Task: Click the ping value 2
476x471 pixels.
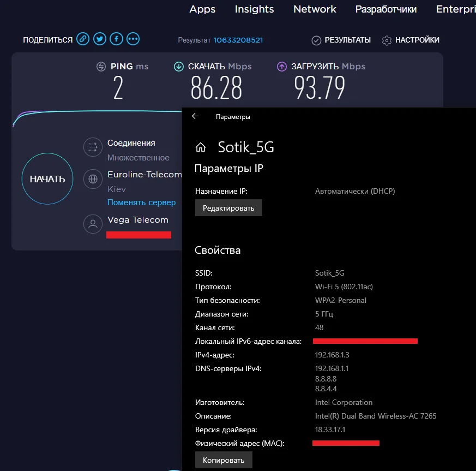Action: 118,88
